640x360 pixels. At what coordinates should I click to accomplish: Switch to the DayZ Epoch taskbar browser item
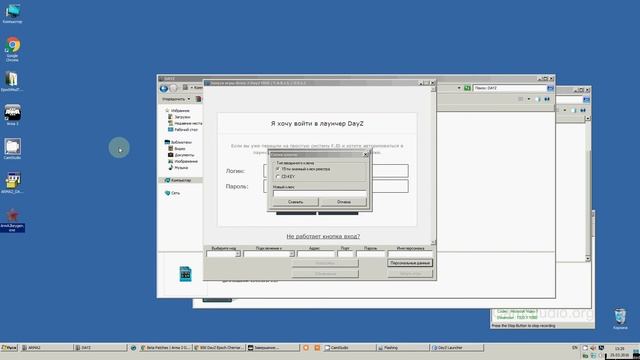218,348
